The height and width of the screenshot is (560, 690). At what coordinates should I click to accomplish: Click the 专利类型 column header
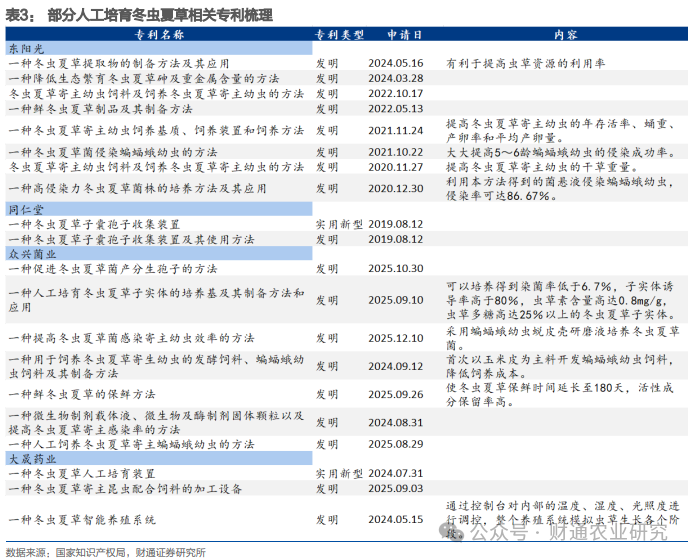(x=339, y=34)
